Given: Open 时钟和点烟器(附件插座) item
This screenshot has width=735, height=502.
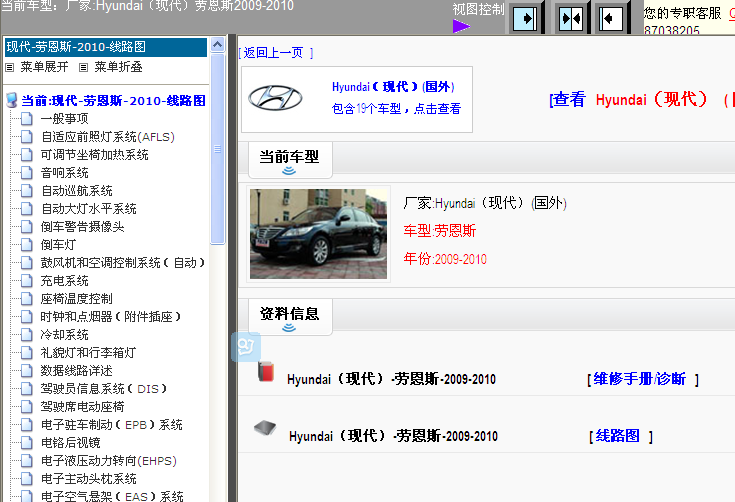Looking at the screenshot, I should point(111,317).
